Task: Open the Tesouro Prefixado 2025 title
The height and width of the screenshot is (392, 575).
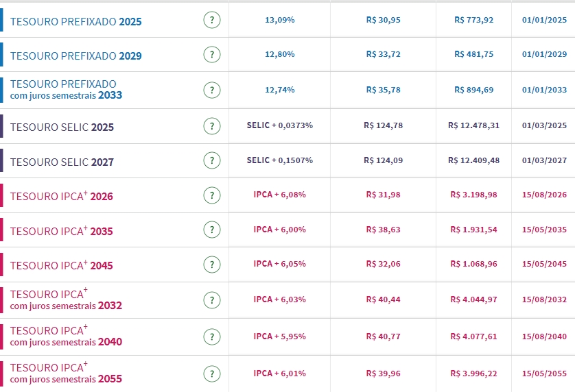Action: pos(75,22)
